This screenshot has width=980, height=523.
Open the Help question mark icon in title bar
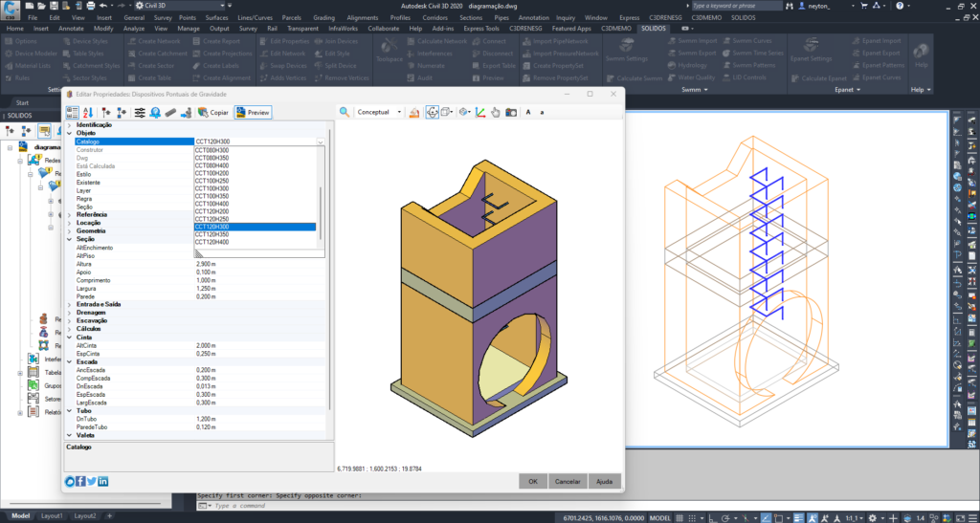tap(900, 6)
